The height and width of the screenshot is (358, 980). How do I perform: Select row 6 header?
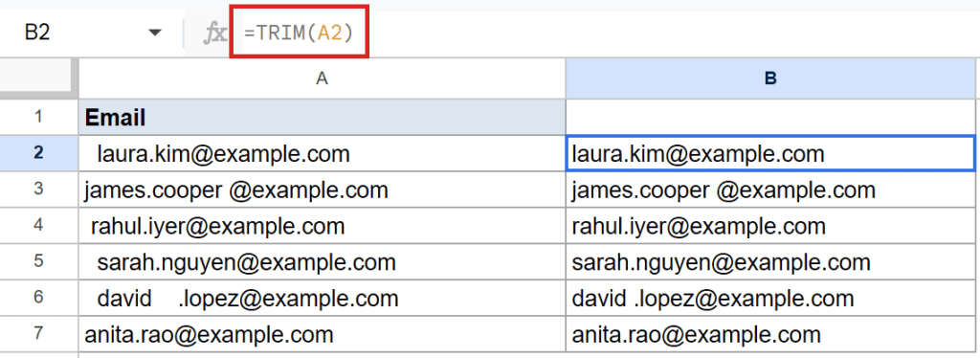(x=38, y=298)
